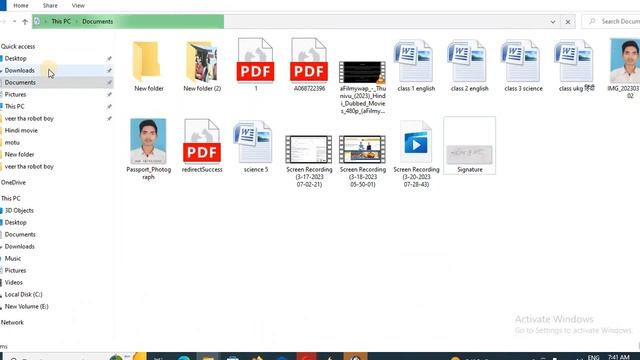Image resolution: width=640 pixels, height=360 pixels.
Task: Unpin Pictures using its pin icon
Action: point(109,94)
